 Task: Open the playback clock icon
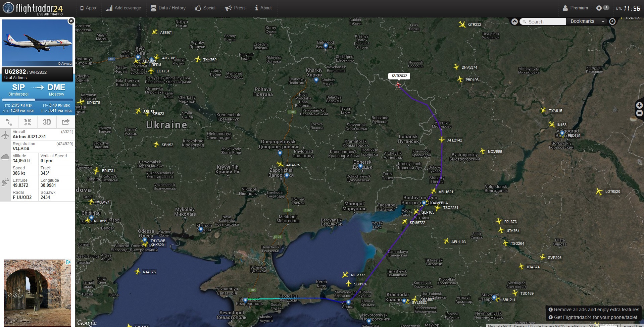point(612,21)
